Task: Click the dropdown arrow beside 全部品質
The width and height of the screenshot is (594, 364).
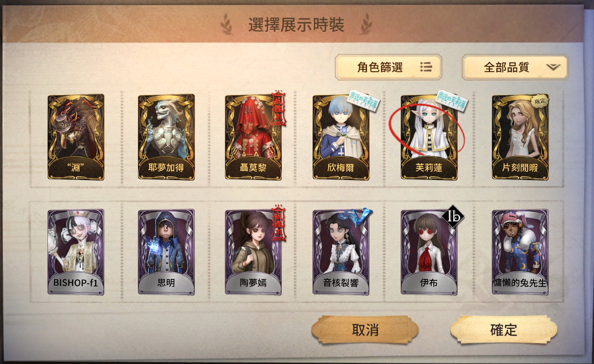Action: (x=553, y=67)
